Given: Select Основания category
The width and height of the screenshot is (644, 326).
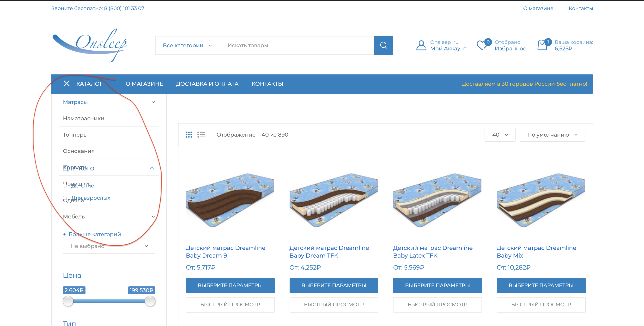Looking at the screenshot, I should (79, 151).
